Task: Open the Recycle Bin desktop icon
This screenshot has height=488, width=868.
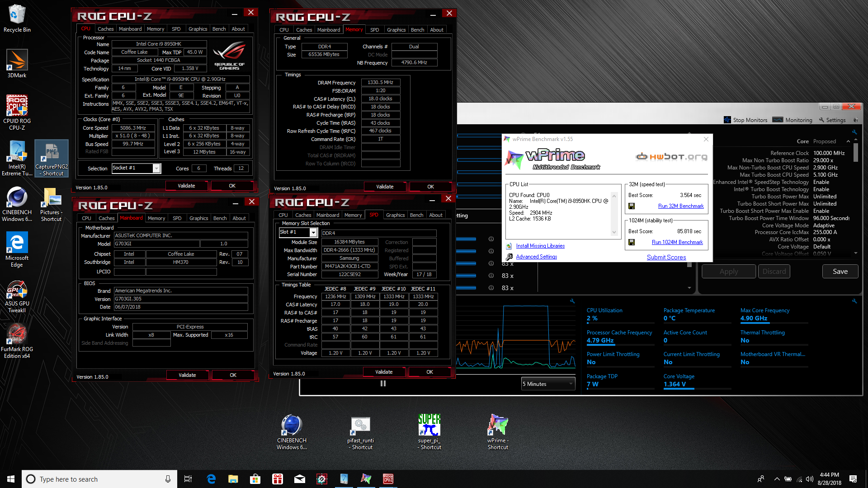Action: (x=17, y=18)
